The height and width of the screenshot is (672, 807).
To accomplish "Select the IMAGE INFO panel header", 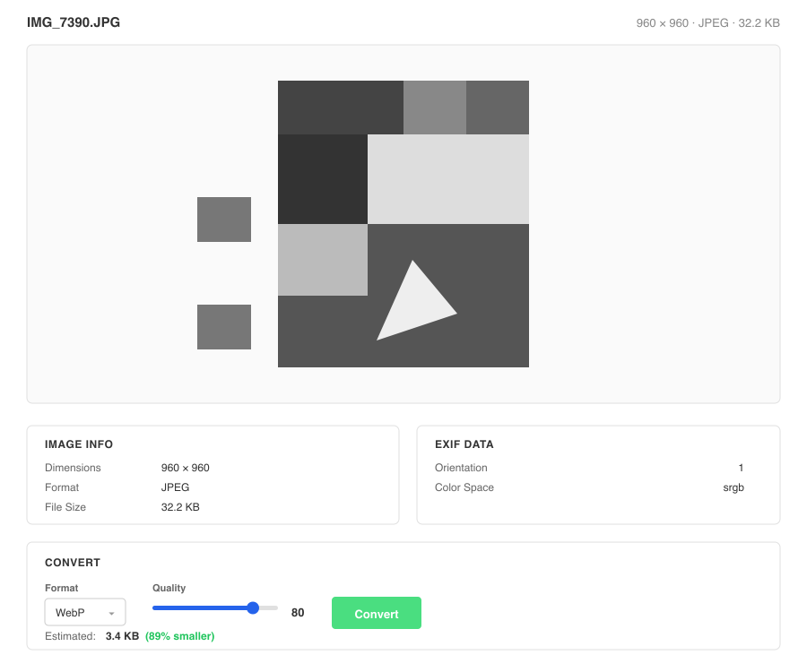I will [x=79, y=444].
